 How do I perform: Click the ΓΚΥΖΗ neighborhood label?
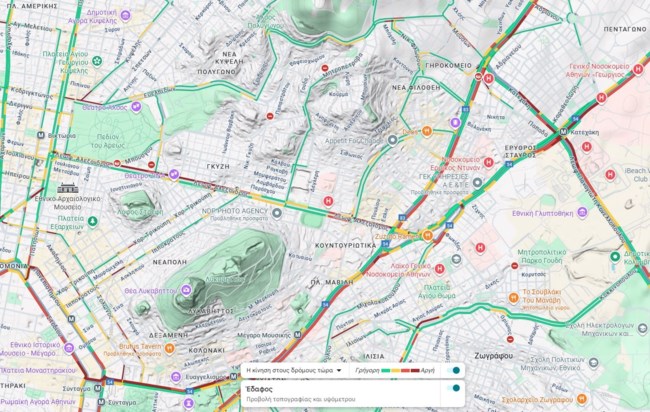point(218,166)
